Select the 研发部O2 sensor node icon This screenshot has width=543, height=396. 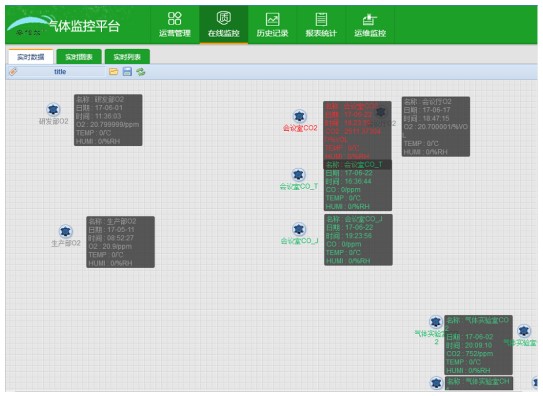pos(53,109)
